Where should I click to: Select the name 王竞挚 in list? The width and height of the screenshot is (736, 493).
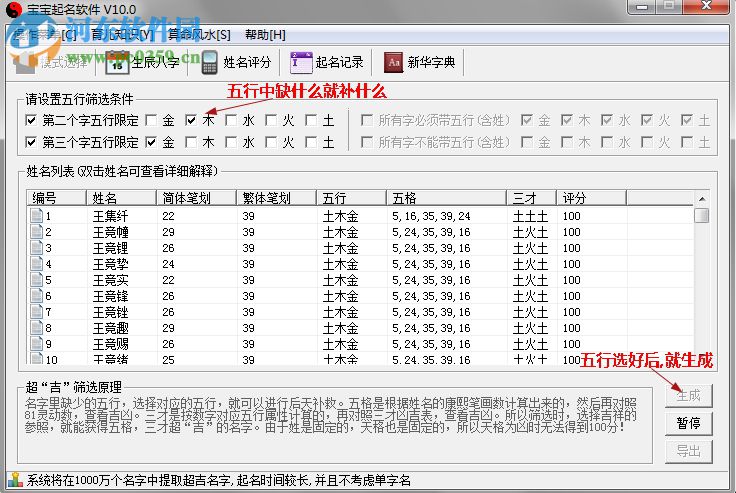(x=110, y=264)
